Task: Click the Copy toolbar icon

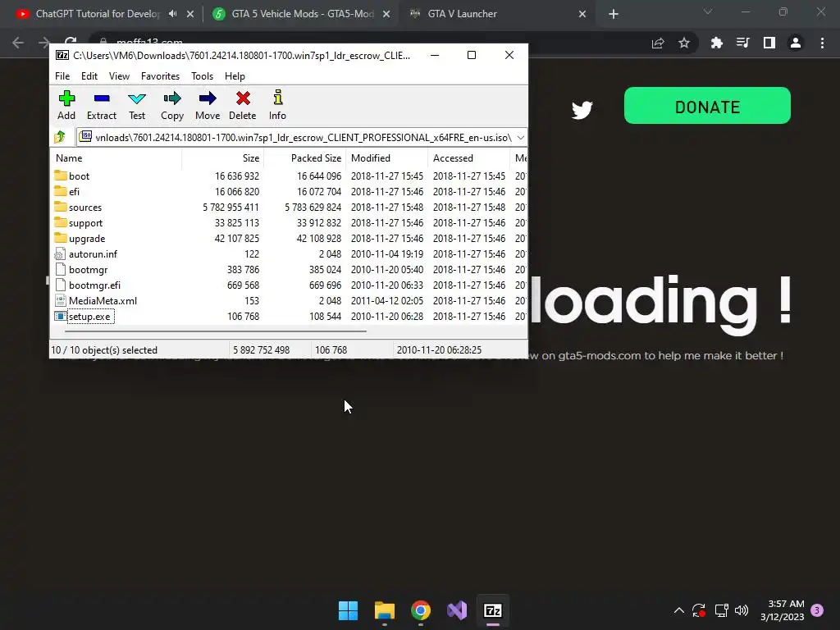Action: (172, 105)
